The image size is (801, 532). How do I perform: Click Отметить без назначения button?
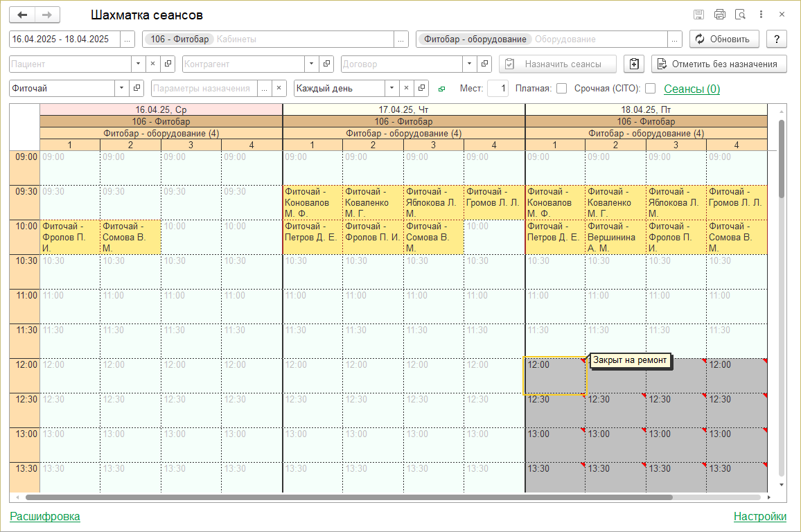tap(719, 64)
